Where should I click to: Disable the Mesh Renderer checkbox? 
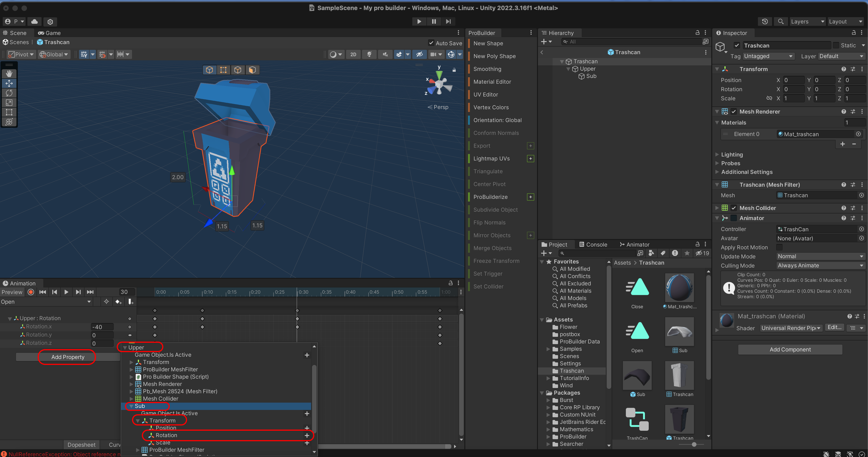pos(733,112)
